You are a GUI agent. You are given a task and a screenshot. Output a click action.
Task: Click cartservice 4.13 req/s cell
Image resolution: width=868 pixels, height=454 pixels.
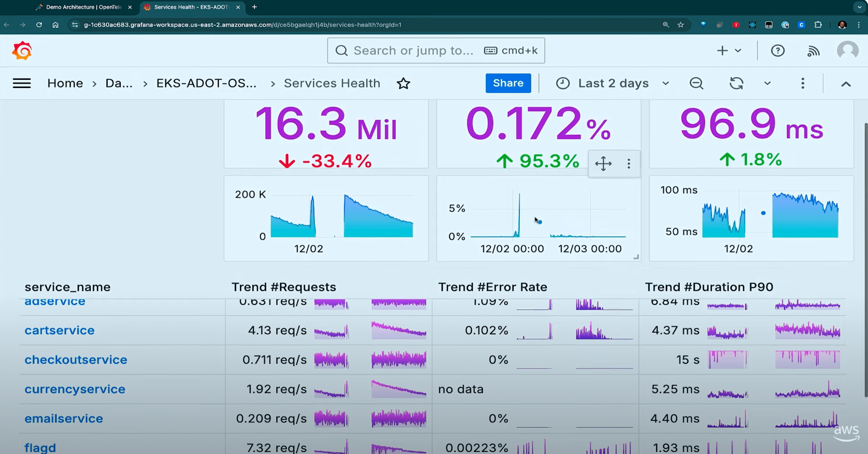click(x=329, y=330)
